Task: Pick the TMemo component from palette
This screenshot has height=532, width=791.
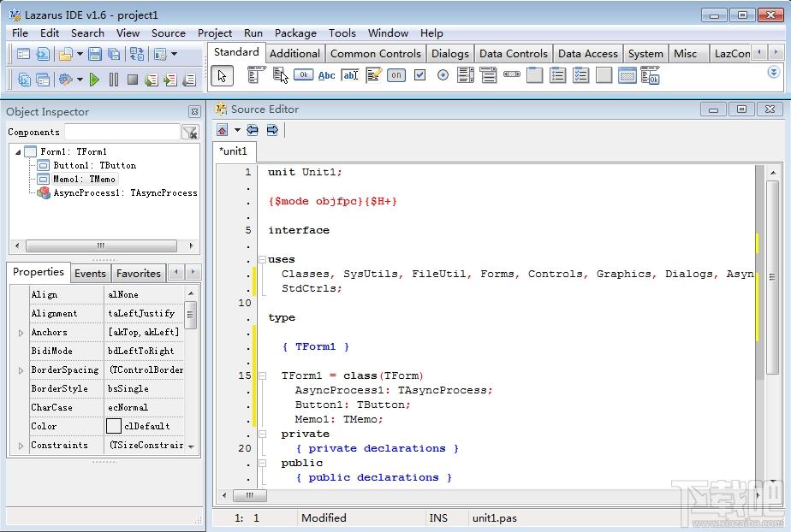Action: coord(373,75)
